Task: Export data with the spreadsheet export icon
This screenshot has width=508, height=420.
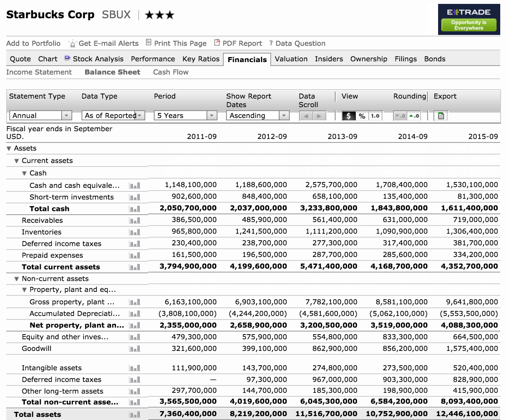Action: point(441,116)
